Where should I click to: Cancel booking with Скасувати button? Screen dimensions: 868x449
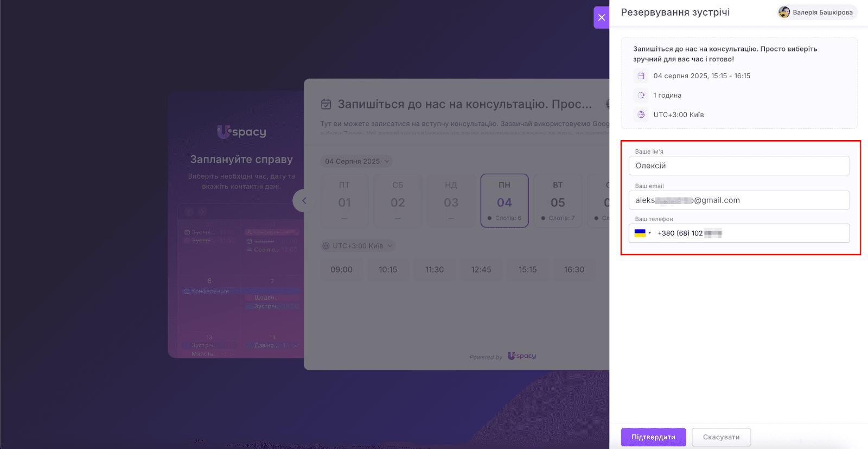722,437
